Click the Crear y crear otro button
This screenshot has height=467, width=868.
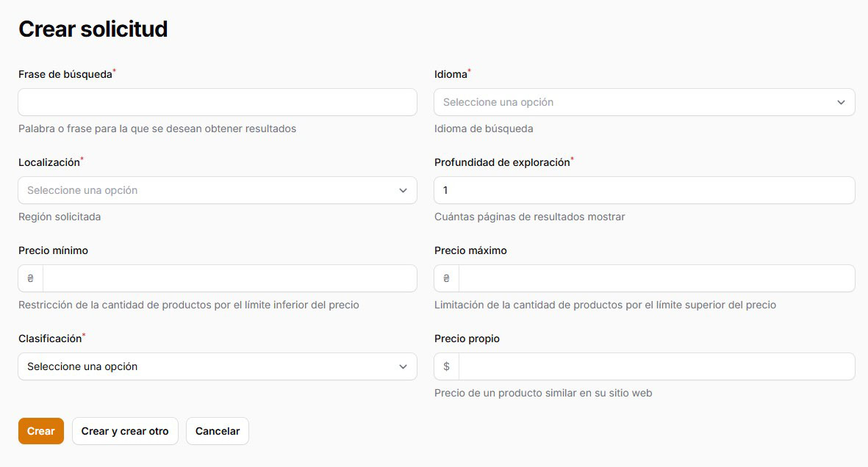(x=125, y=431)
